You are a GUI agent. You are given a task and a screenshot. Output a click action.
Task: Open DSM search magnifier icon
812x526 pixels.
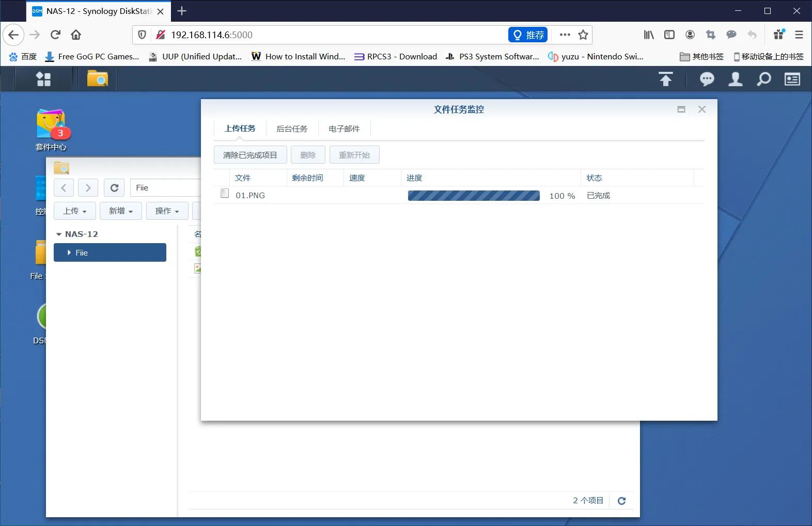(x=763, y=79)
